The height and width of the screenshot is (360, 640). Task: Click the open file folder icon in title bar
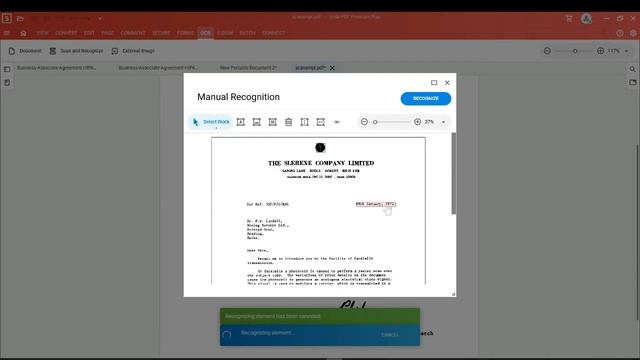[x=20, y=18]
